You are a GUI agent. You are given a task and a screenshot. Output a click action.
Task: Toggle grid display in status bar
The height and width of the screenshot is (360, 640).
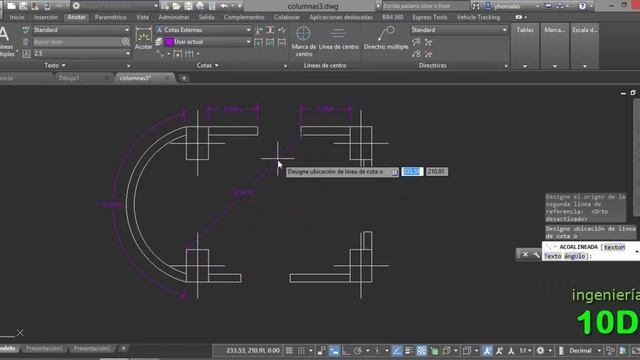(x=289, y=351)
